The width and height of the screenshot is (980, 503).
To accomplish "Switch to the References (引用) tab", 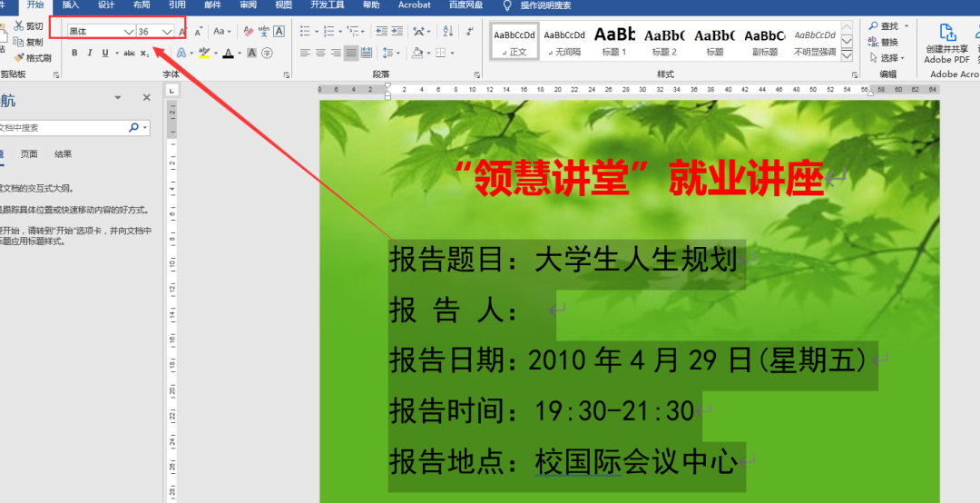I will click(178, 5).
